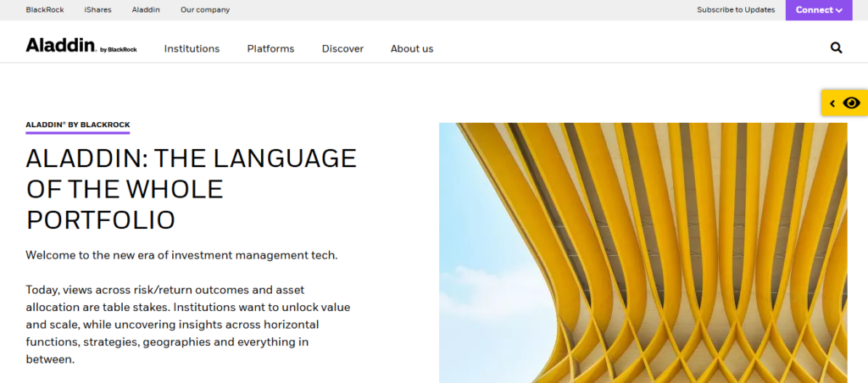Open the Institutions menu

[192, 48]
